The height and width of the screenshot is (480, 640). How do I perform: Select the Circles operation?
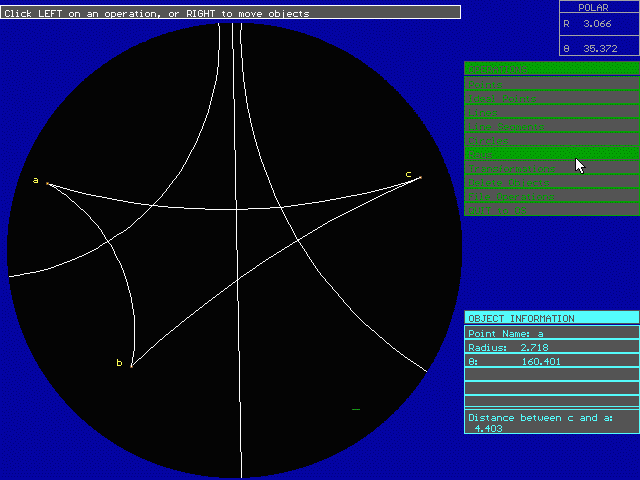click(552, 140)
